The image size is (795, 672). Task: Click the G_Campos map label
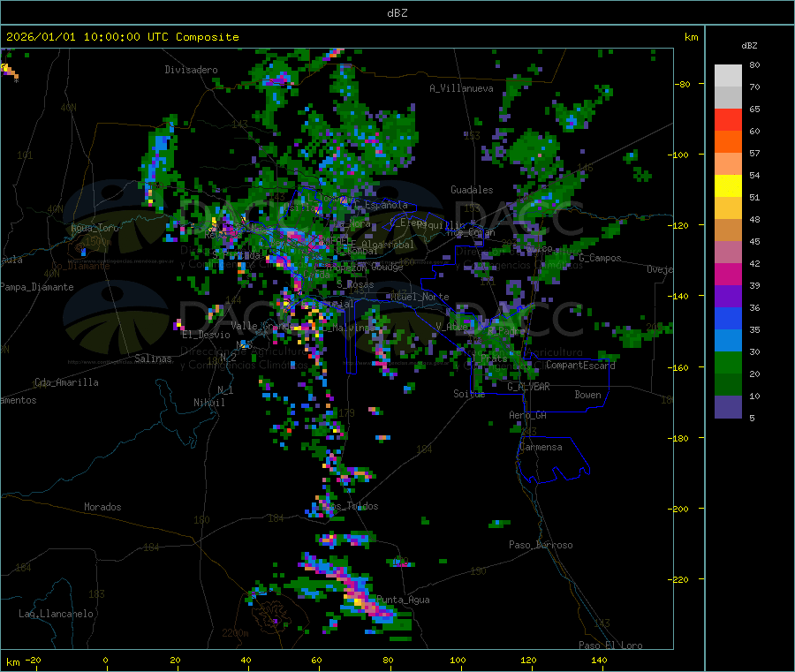tap(601, 258)
